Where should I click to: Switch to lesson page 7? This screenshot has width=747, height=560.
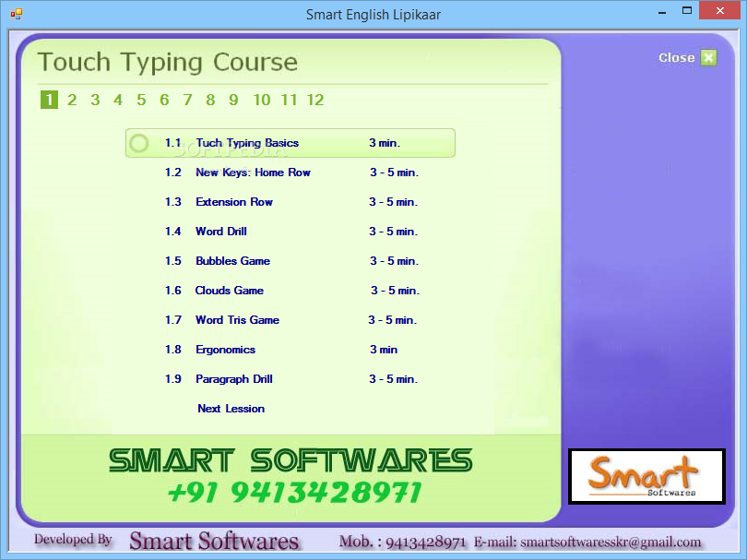pyautogui.click(x=187, y=100)
